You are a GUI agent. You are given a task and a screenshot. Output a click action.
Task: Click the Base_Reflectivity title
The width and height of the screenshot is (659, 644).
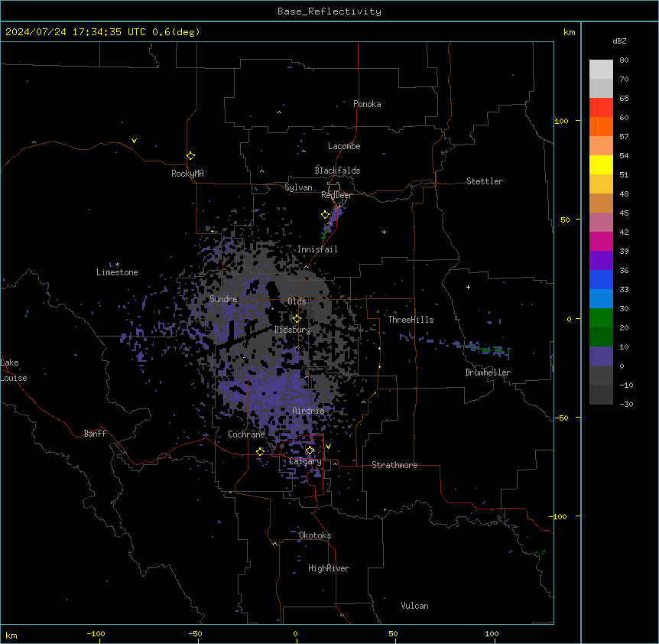(x=329, y=11)
